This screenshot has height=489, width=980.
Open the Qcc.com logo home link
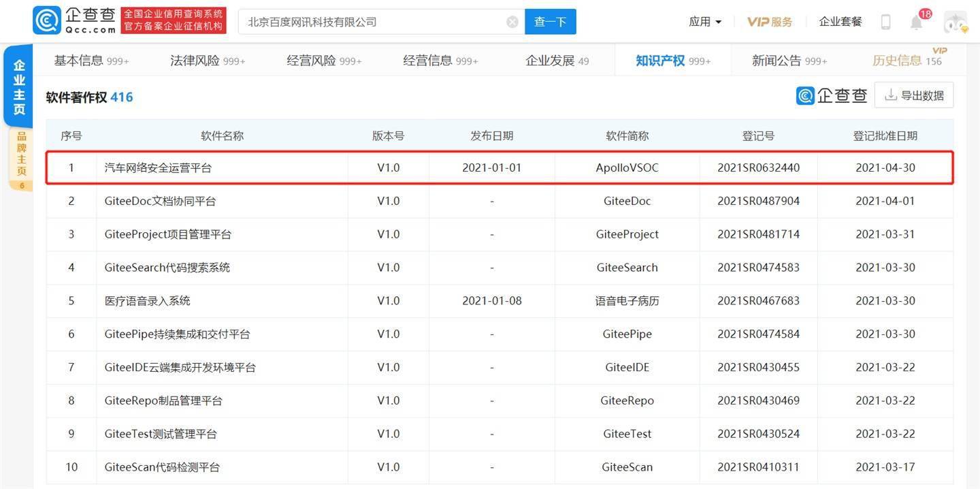pyautogui.click(x=75, y=21)
